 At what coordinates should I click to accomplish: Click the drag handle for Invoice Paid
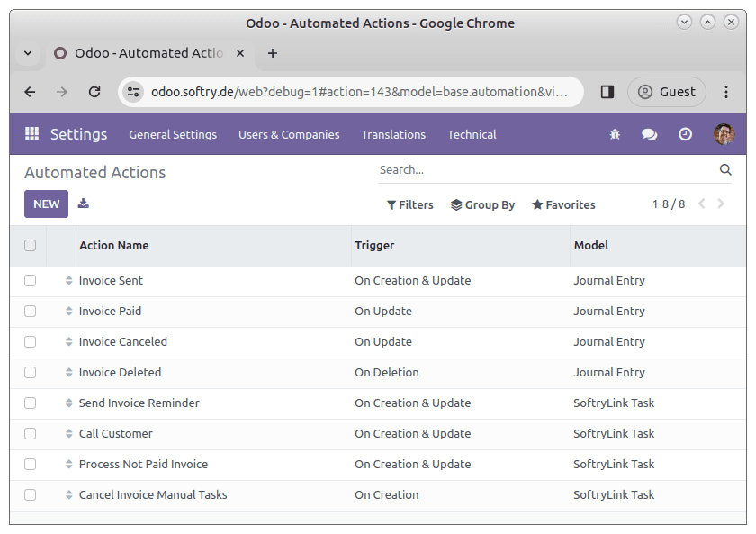click(69, 312)
